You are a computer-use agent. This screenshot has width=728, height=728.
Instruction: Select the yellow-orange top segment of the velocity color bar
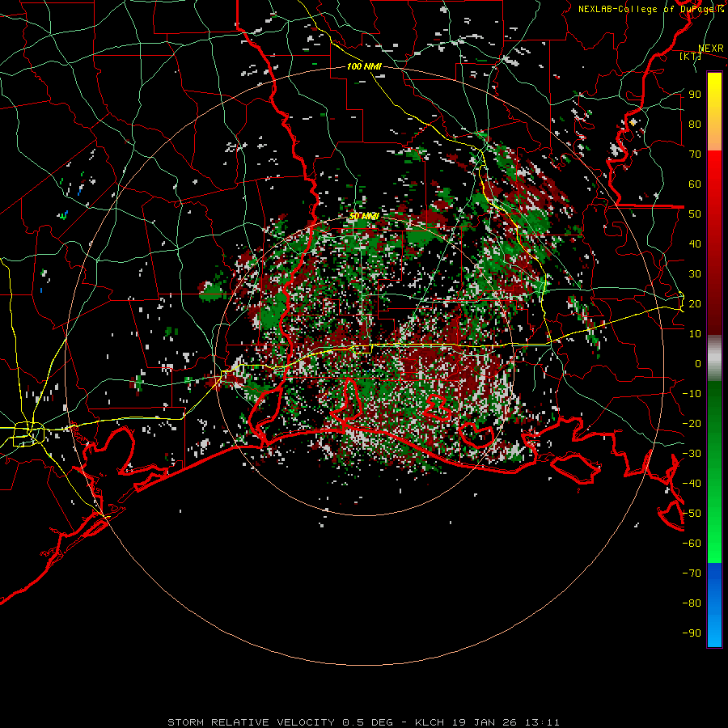[714, 112]
